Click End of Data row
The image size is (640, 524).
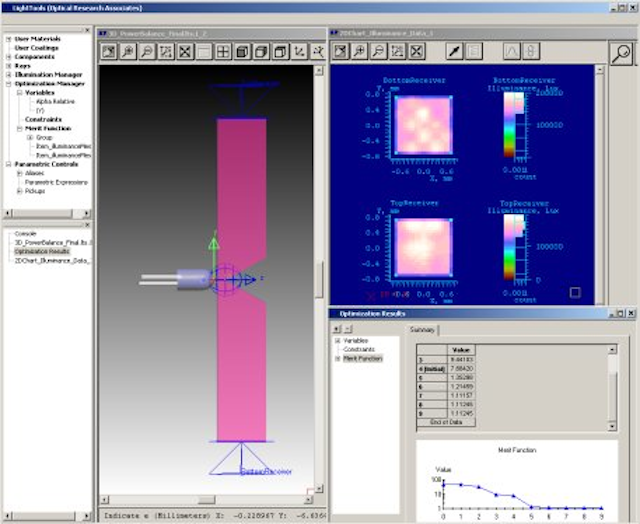click(446, 422)
